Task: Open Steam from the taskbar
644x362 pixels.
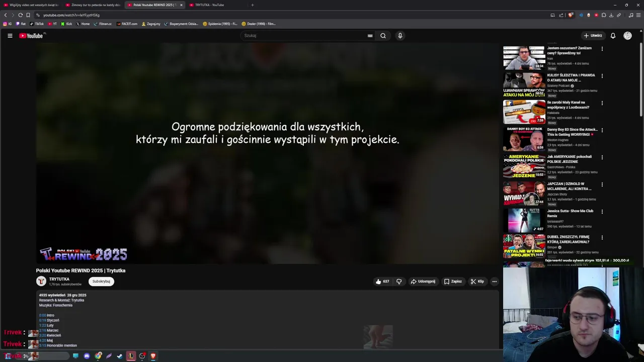Action: pos(120,356)
